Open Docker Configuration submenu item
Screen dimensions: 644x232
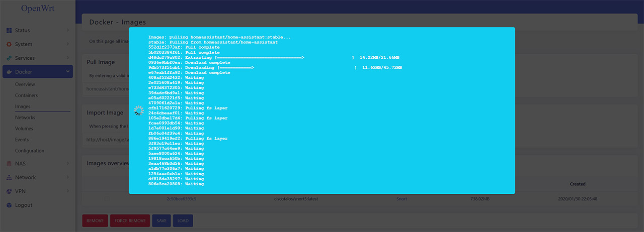30,151
